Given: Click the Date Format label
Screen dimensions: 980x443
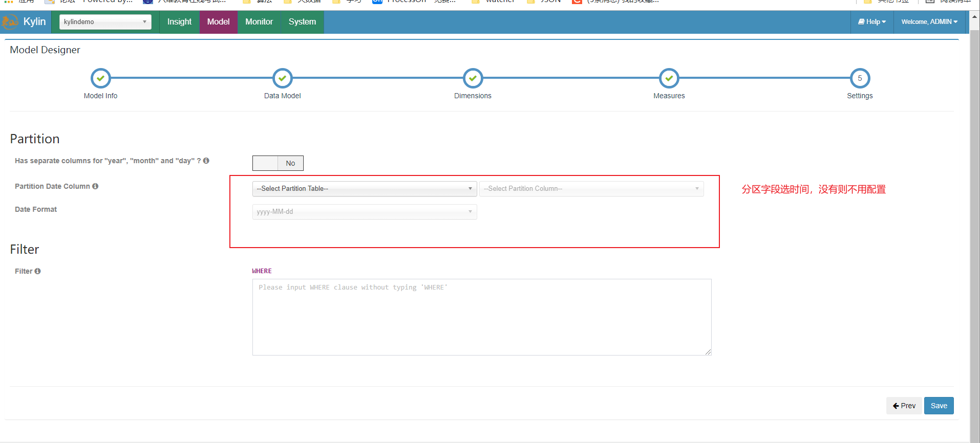Looking at the screenshot, I should [36, 209].
